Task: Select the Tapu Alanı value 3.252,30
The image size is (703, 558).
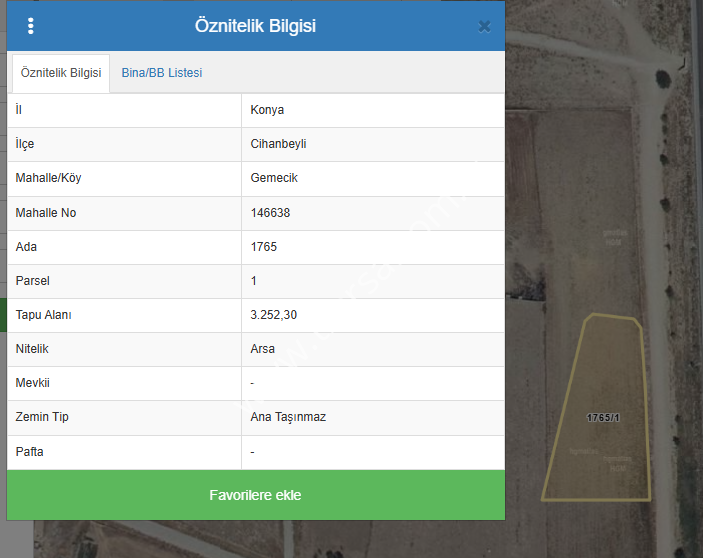Action: pos(273,315)
